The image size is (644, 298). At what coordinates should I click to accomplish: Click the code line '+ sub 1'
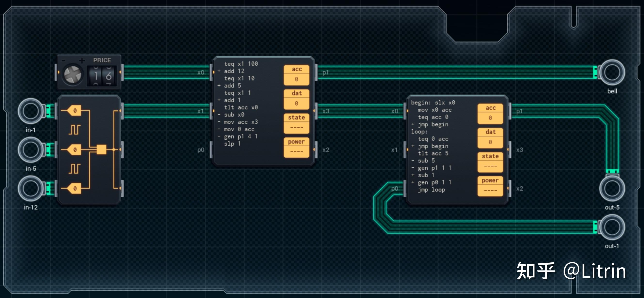[x=423, y=175]
